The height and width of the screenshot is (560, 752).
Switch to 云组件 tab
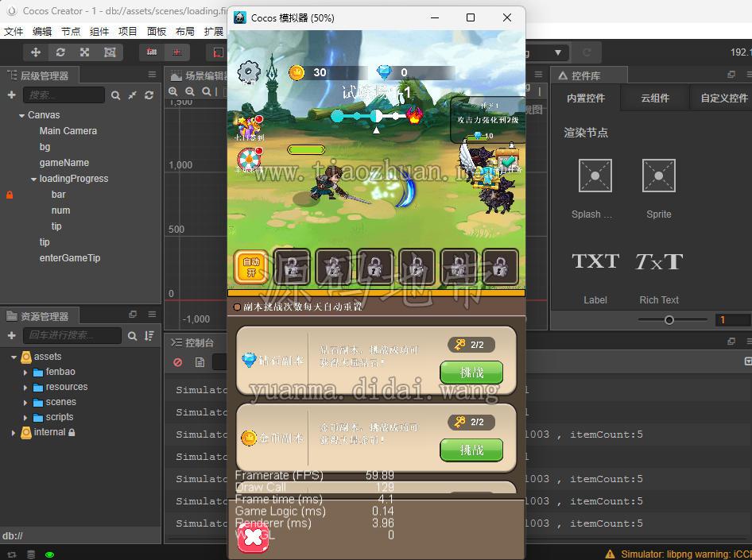tap(655, 98)
